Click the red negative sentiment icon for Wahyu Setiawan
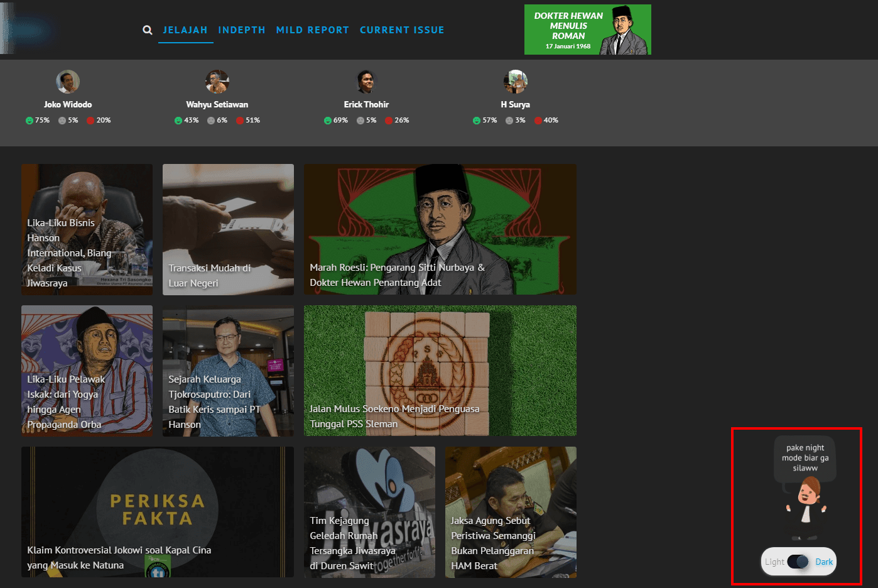 [x=240, y=121]
